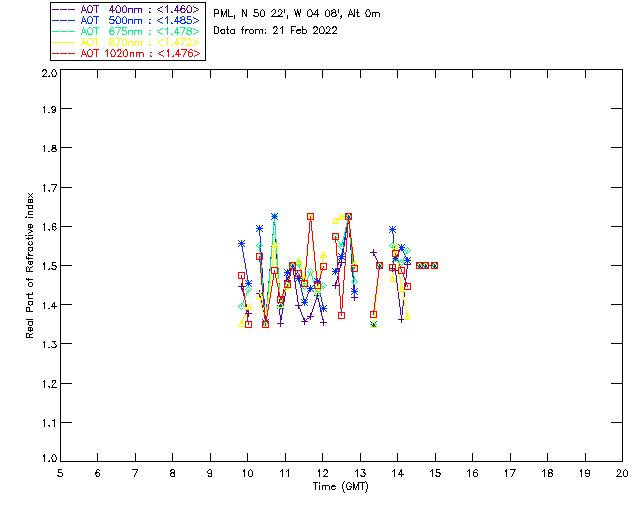Click the 9 x-axis tick label
The width and height of the screenshot is (640, 512).
[x=210, y=473]
